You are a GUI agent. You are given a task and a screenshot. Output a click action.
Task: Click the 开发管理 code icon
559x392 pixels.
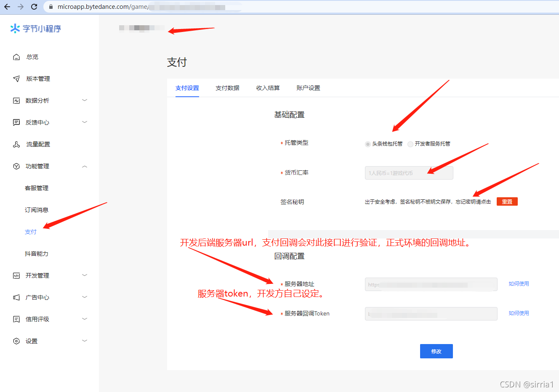16,275
